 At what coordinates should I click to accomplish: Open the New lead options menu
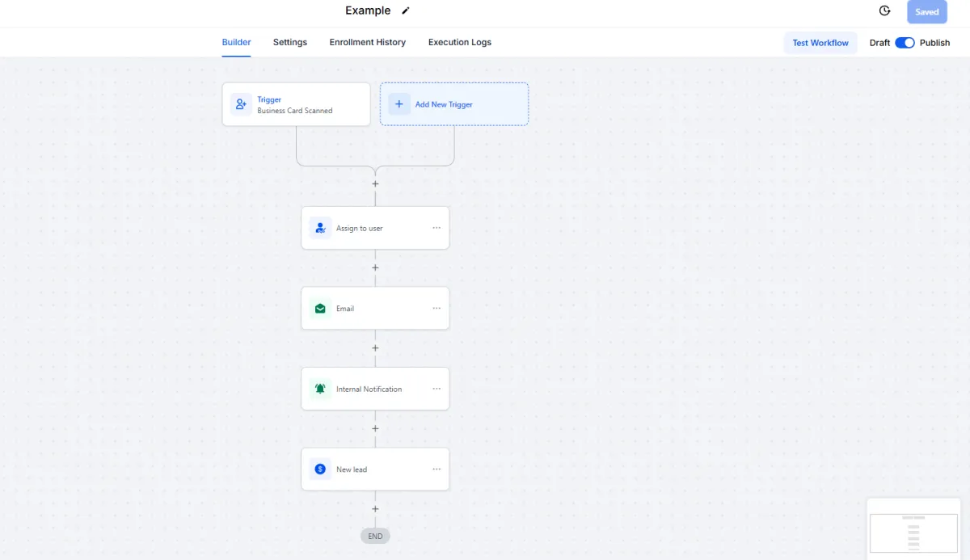coord(436,469)
